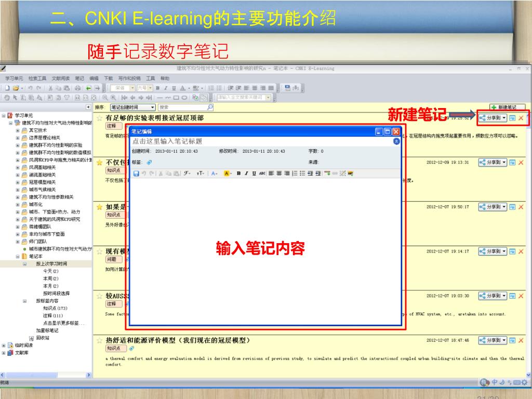The height and width of the screenshot is (399, 532).
Task: Click the print icon in main toolbar
Action: tap(78, 88)
